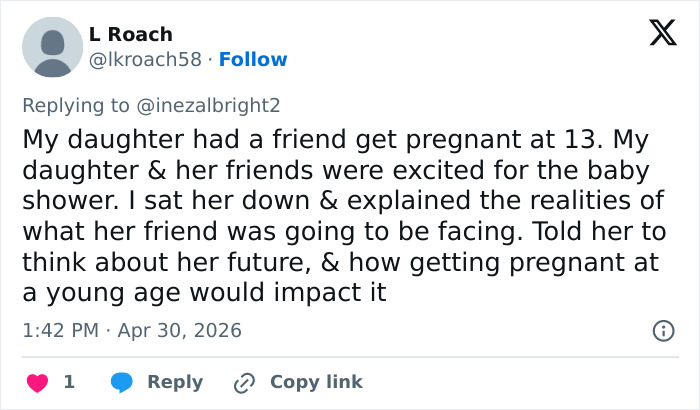Image resolution: width=700 pixels, height=410 pixels.
Task: Follow the lkroach58 account
Action: pos(253,60)
